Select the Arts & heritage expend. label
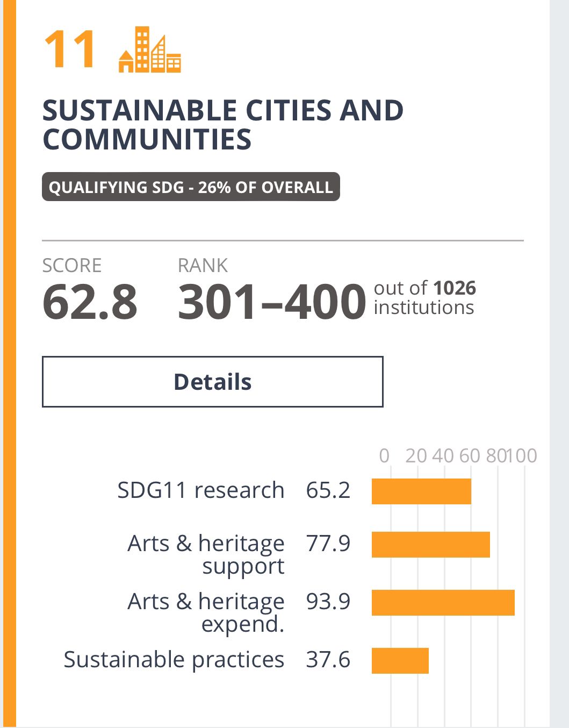Image resolution: width=569 pixels, height=728 pixels. click(206, 613)
